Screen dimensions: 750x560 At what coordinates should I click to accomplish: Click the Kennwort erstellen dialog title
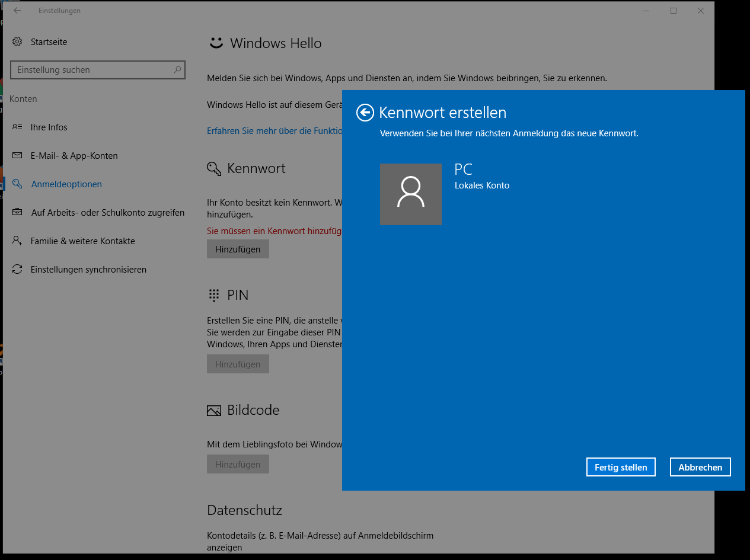pos(442,113)
